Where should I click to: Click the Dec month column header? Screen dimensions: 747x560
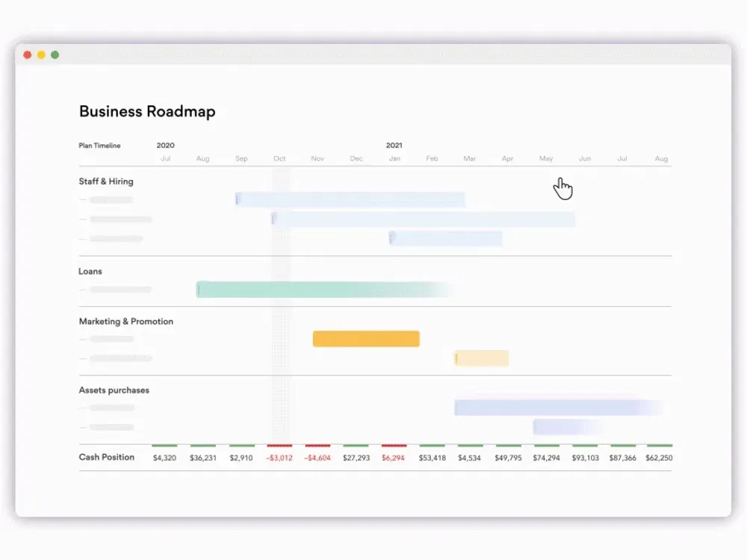(356, 158)
